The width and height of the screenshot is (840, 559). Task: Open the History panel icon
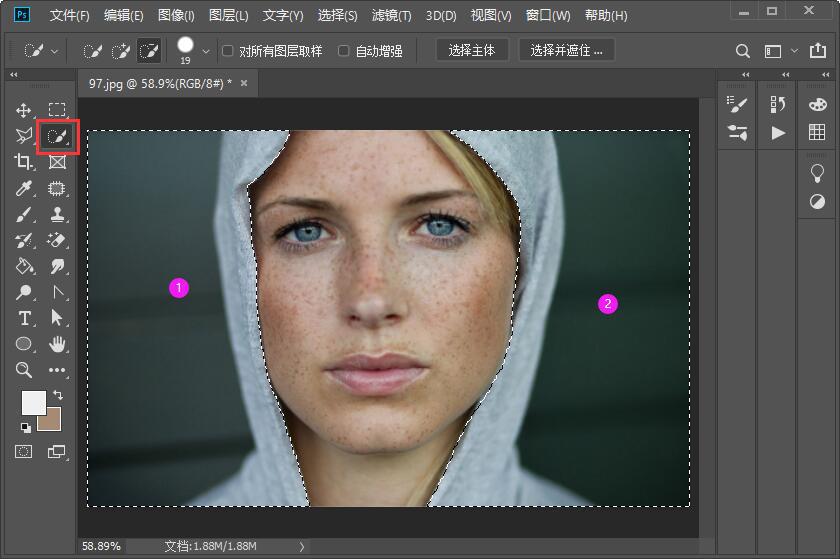coord(778,105)
